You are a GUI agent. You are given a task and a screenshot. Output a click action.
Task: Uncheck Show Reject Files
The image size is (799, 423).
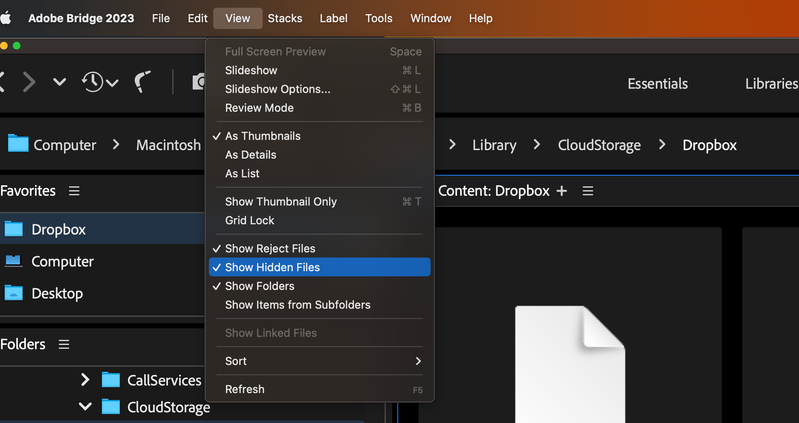click(319, 249)
